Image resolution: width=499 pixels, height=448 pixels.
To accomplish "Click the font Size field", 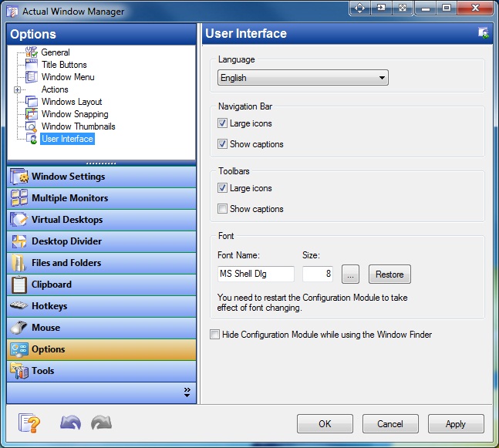I will tap(318, 274).
